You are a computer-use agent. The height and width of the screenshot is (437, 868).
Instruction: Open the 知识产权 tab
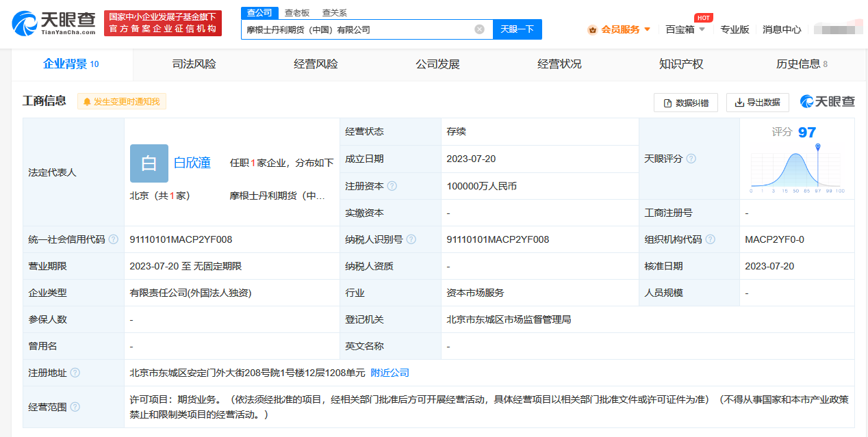pyautogui.click(x=680, y=64)
